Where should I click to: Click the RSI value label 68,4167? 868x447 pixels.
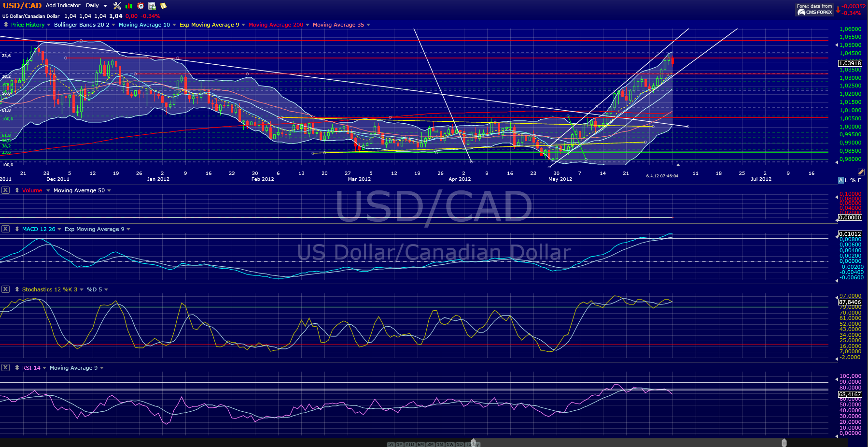point(850,394)
